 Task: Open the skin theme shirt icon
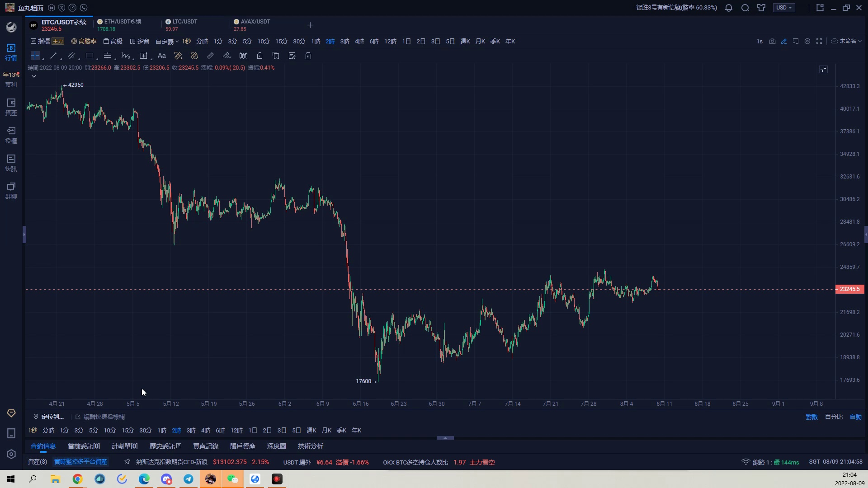click(761, 8)
